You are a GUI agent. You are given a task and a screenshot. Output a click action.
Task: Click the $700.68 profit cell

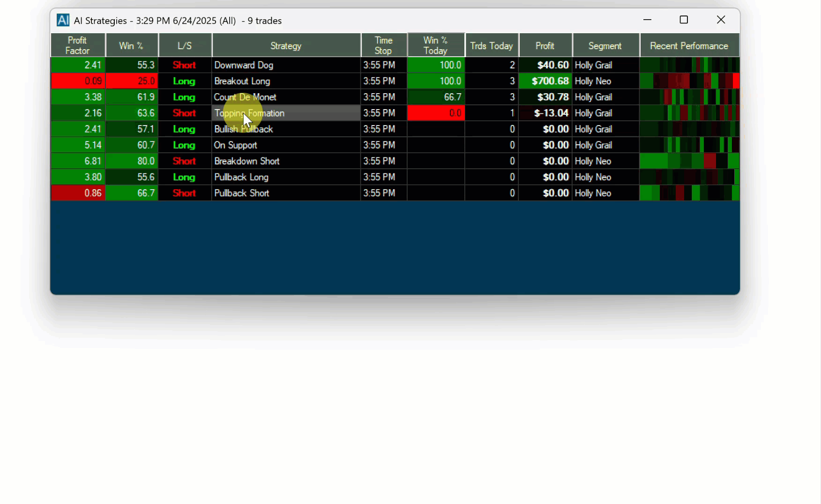pyautogui.click(x=545, y=81)
